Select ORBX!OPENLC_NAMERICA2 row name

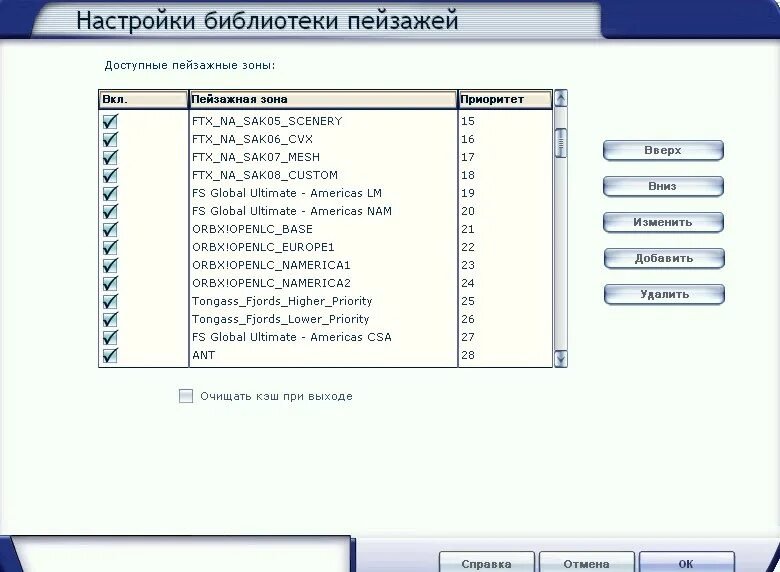coord(271,283)
